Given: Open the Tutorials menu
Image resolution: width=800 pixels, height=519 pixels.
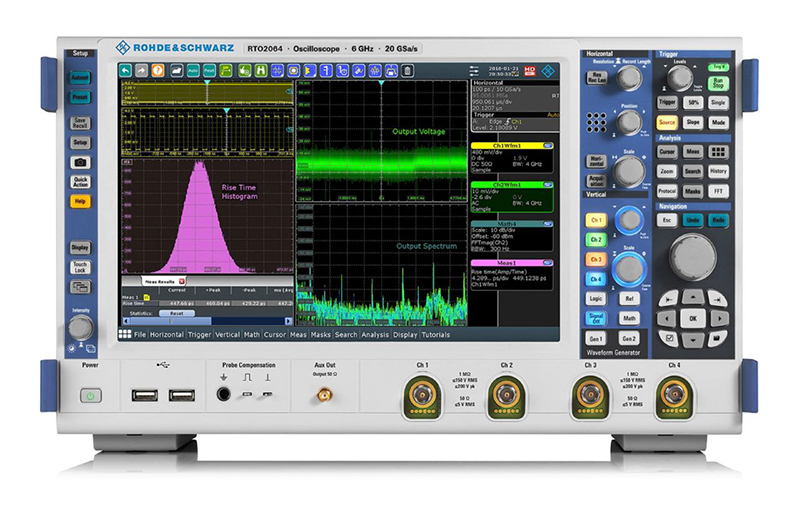Looking at the screenshot, I should (x=436, y=335).
